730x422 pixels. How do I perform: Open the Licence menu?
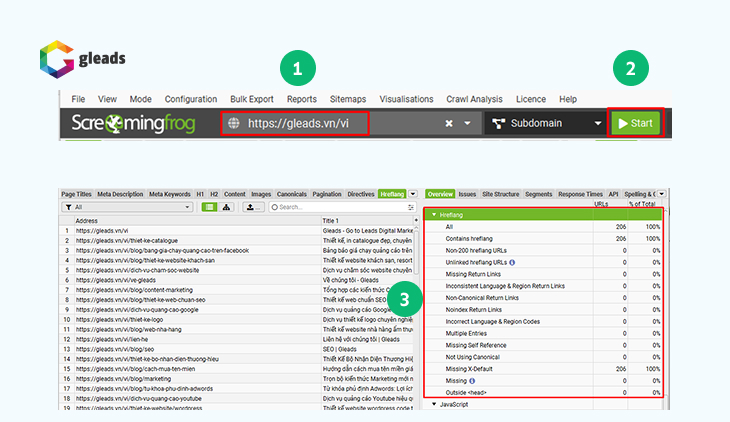(x=531, y=99)
